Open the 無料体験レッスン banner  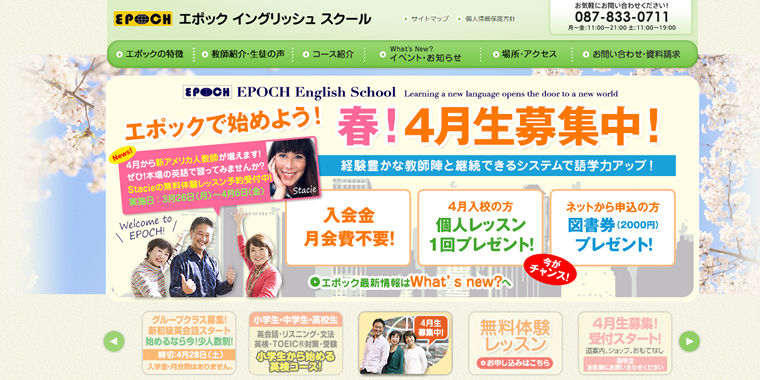coord(515,343)
